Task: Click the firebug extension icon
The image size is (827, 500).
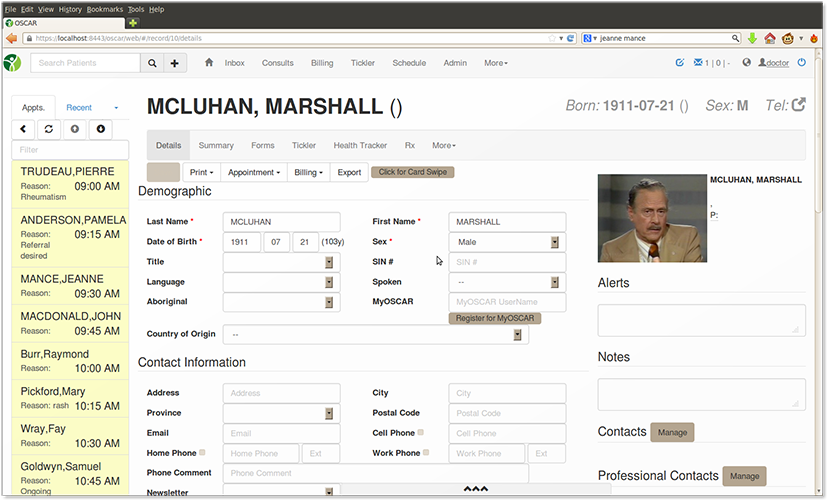Action: coord(815,38)
